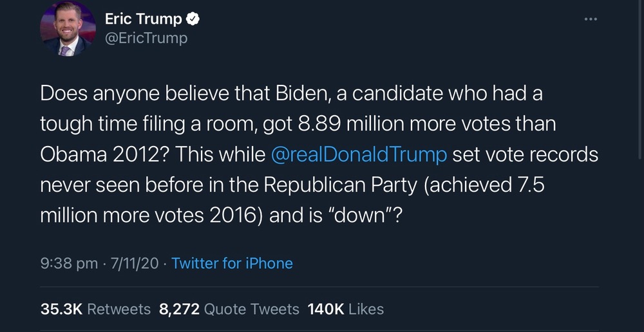
Task: Click "Republican Party" in the tweet text
Action: click(339, 185)
